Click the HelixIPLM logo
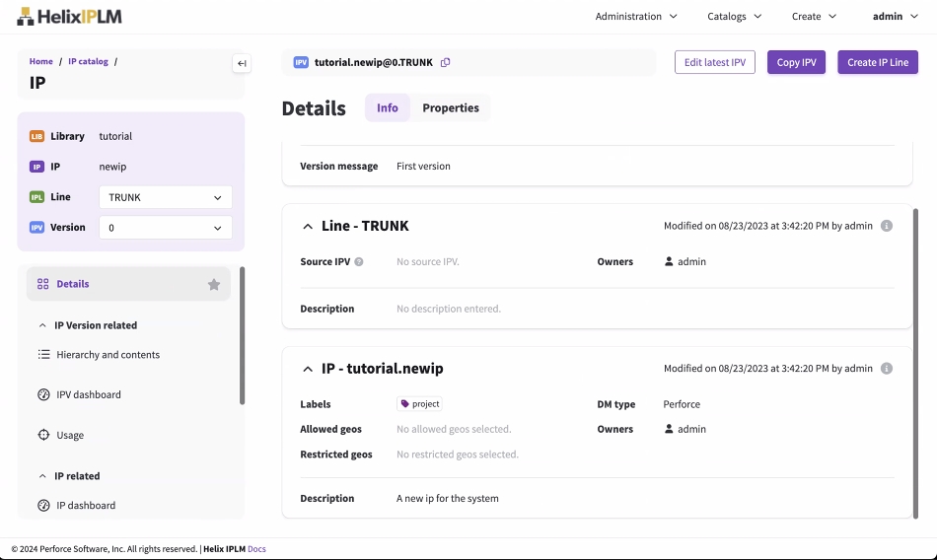 69,17
